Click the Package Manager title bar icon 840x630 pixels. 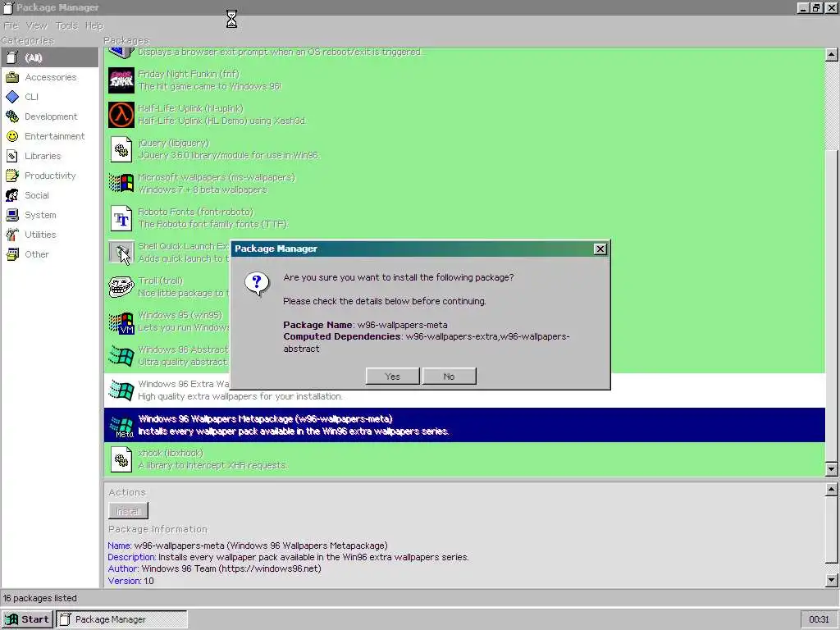tap(8, 7)
